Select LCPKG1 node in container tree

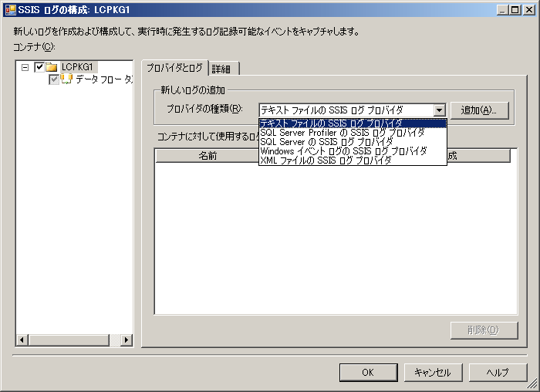click(x=77, y=67)
